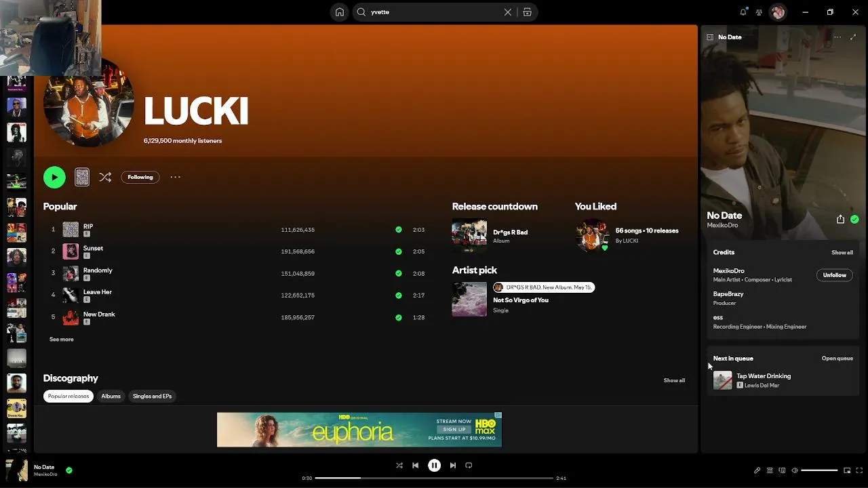The width and height of the screenshot is (868, 488).
Task: Select the Albums filter
Action: pyautogui.click(x=111, y=396)
